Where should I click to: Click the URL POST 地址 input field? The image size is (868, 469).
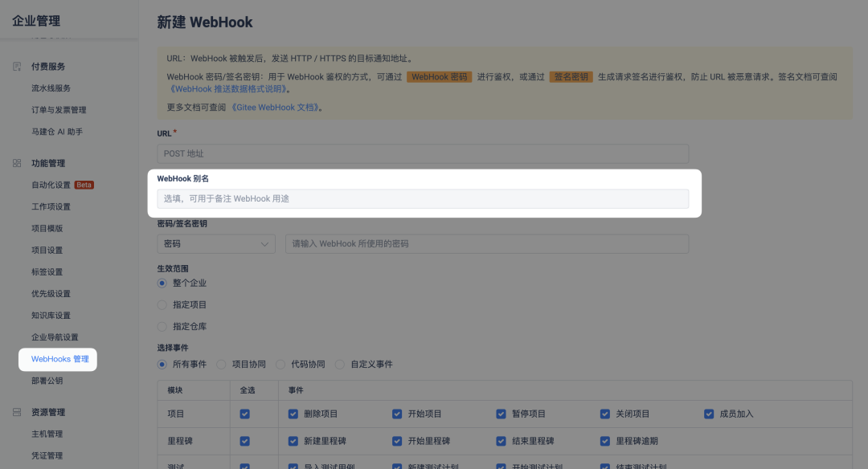pyautogui.click(x=423, y=154)
